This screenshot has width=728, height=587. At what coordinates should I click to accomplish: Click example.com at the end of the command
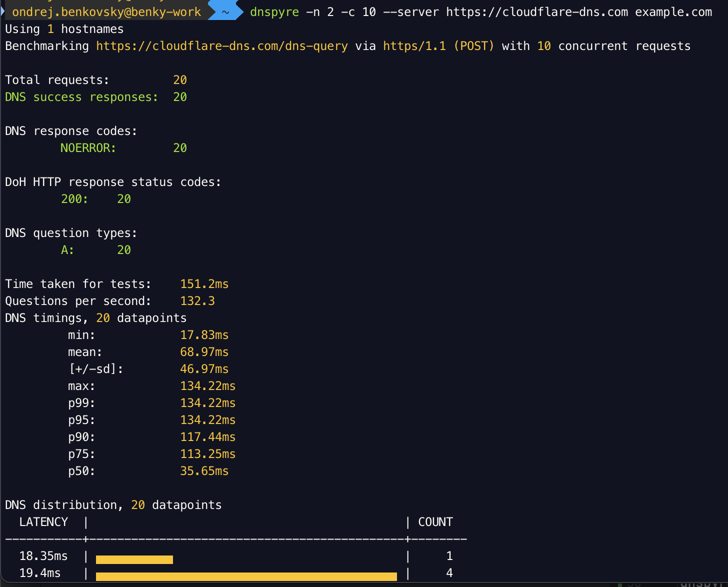coord(673,12)
